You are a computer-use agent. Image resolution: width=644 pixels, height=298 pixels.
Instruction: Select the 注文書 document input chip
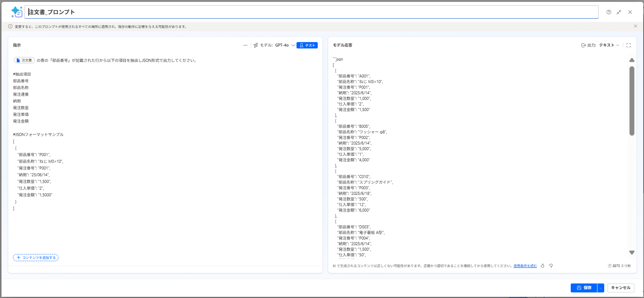coord(24,60)
